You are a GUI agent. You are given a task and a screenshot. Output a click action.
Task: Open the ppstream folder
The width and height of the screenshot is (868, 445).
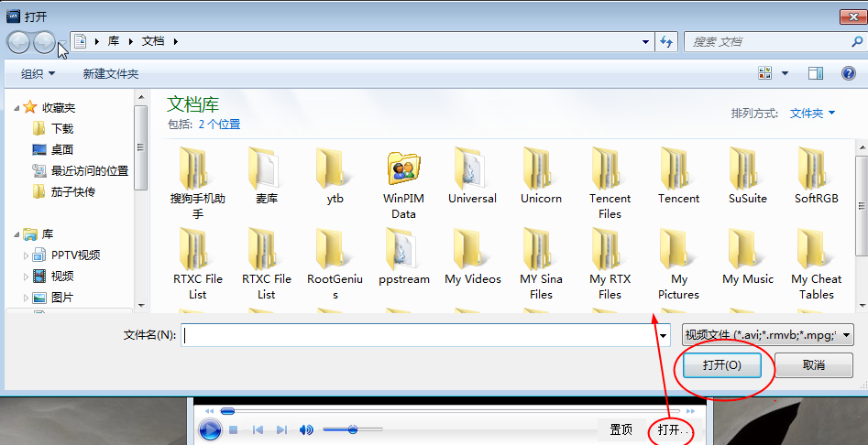[x=403, y=256]
